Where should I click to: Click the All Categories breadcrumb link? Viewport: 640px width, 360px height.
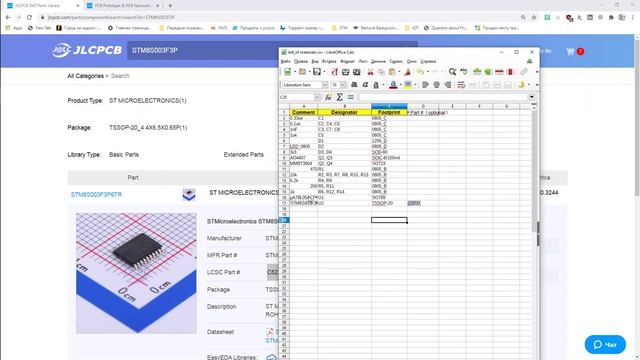pos(85,76)
